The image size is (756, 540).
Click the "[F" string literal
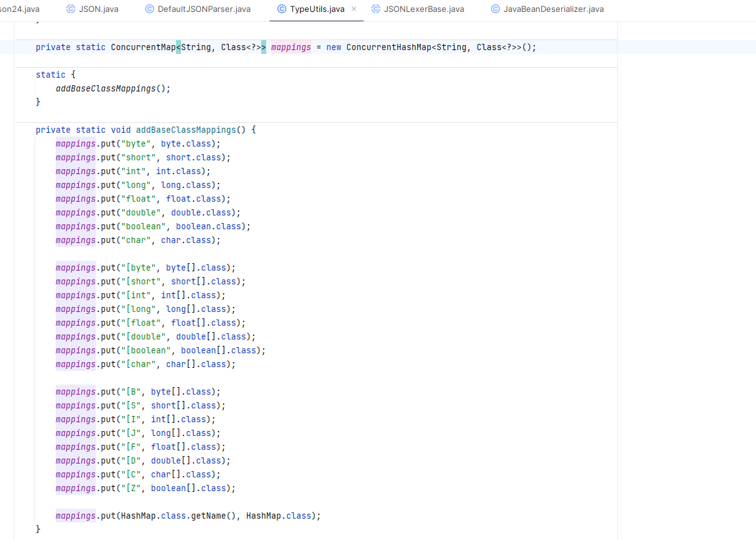pos(131,447)
